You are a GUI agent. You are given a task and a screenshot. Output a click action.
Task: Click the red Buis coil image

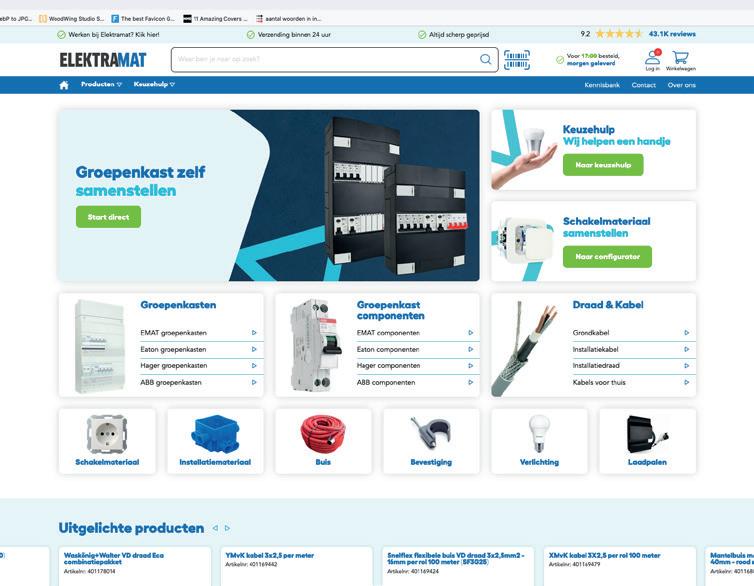coord(323,434)
